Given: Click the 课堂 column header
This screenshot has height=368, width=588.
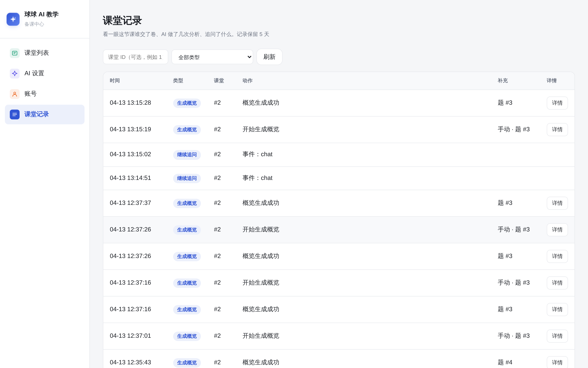Looking at the screenshot, I should [x=219, y=81].
